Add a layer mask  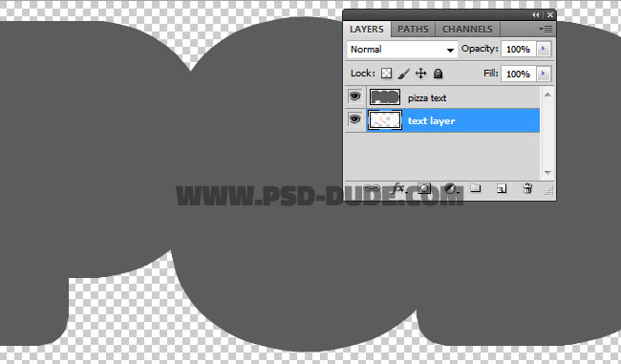424,188
